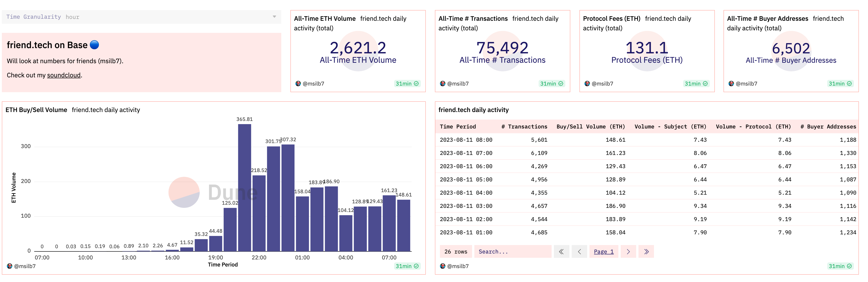868x282 pixels.
Task: Sort by Time Period column header
Action: (457, 127)
